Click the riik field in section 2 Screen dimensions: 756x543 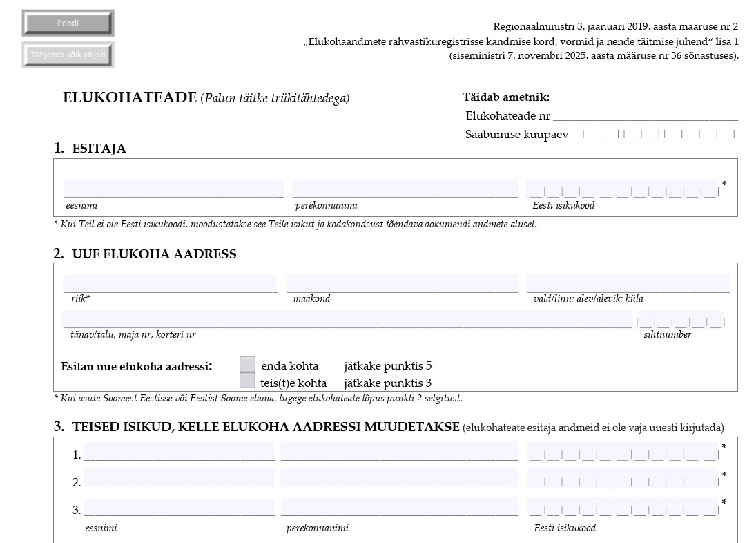click(x=173, y=283)
